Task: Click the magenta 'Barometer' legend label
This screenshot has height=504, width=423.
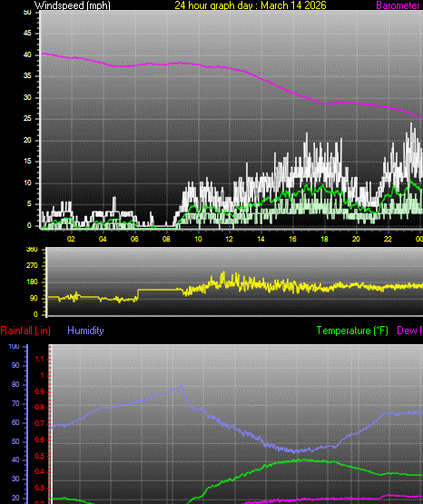Action: [x=398, y=5]
